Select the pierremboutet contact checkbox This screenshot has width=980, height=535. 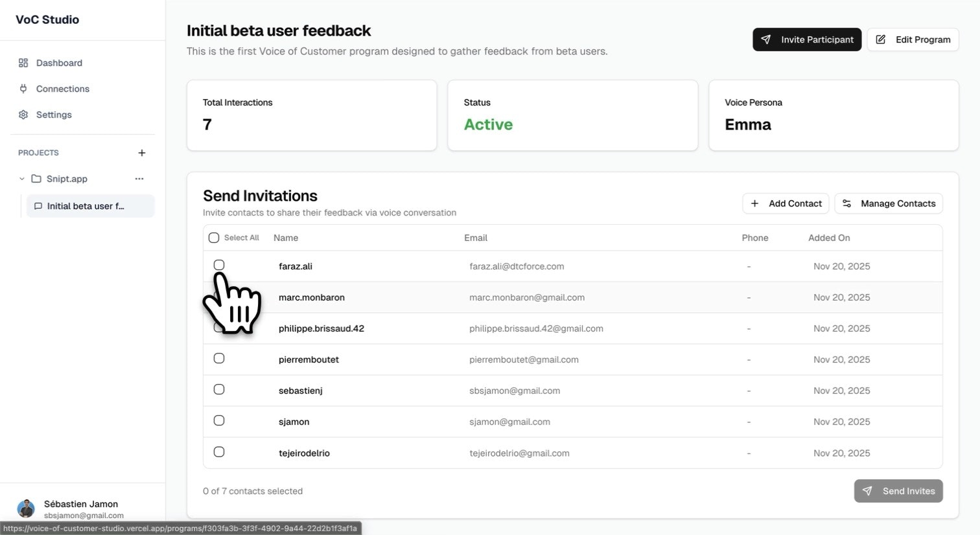219,358
